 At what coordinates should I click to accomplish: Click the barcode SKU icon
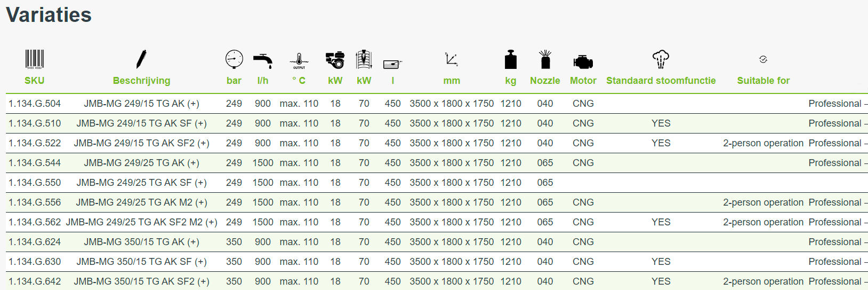pos(35,59)
